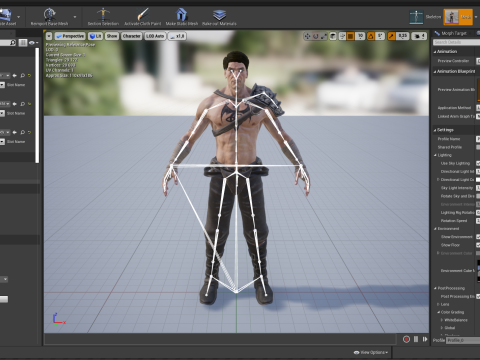The image size is (480, 360).
Task: Toggle the scale snap icon
Action: pos(391,36)
